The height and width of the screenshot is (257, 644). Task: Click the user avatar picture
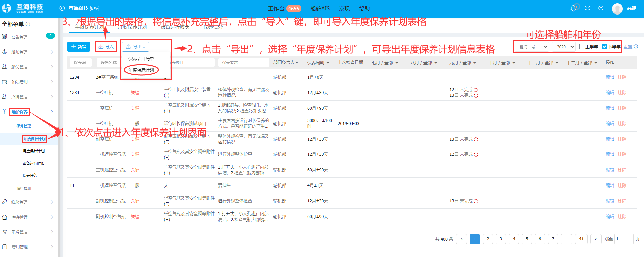(x=617, y=9)
